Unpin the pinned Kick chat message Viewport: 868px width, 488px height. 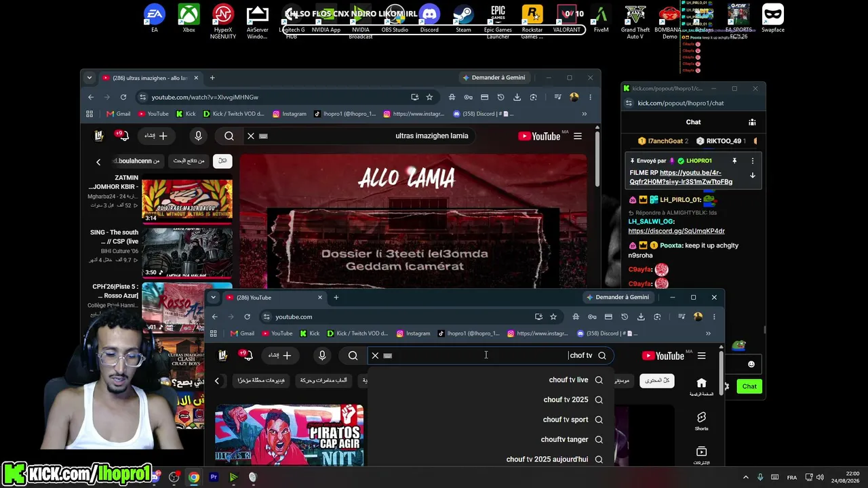pos(734,161)
